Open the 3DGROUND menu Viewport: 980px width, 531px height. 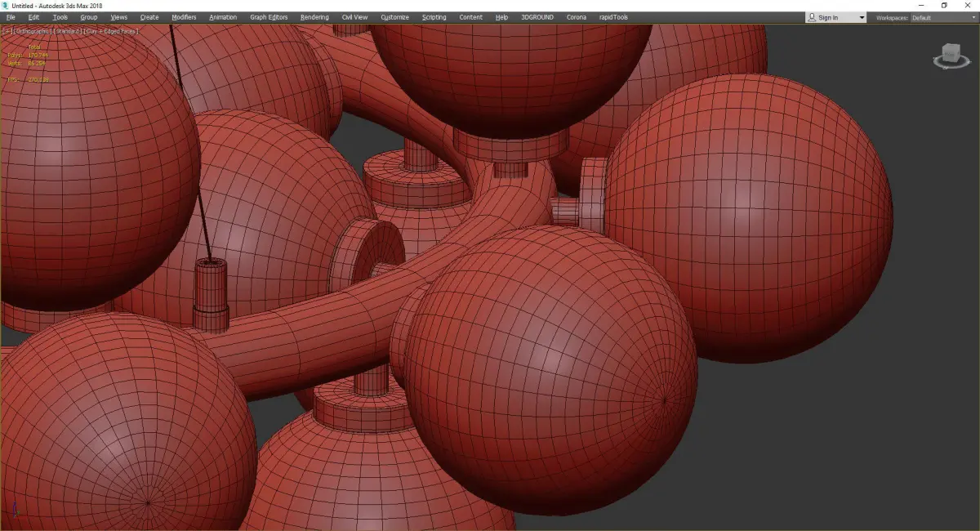pos(537,17)
